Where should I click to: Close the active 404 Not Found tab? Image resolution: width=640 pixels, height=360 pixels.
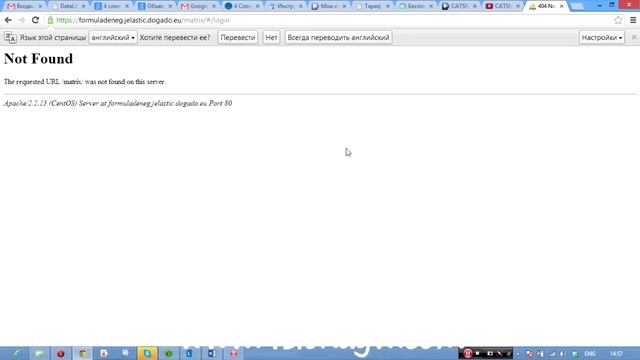(562, 6)
